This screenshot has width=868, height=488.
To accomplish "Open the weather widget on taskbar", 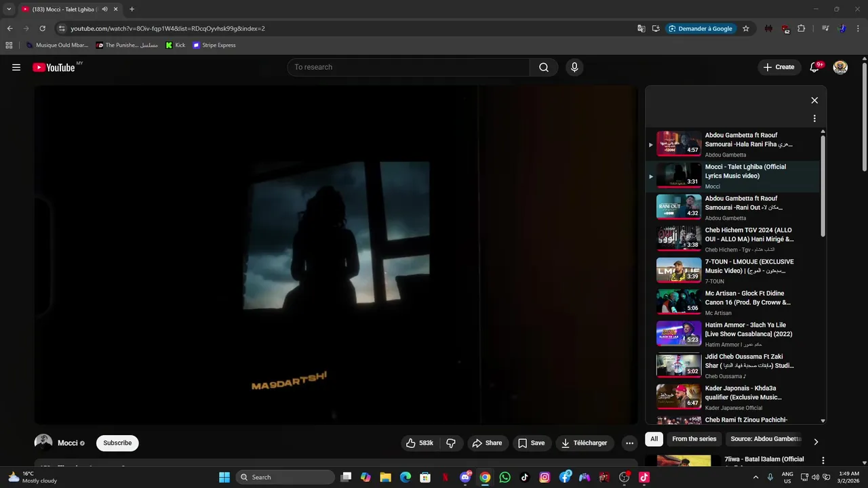I will 33,477.
